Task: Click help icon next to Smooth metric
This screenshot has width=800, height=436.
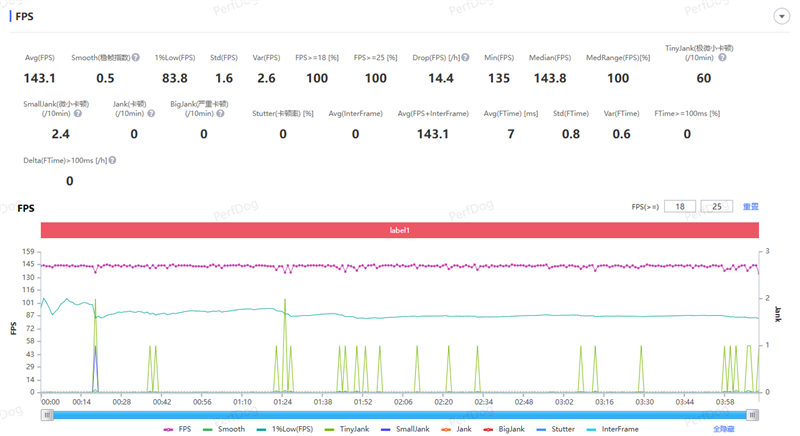Action: (x=136, y=58)
